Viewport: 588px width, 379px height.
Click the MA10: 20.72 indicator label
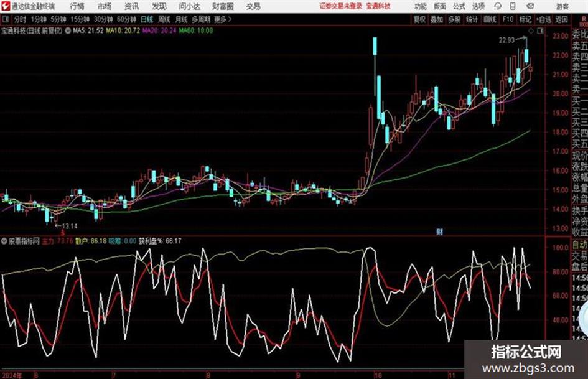click(123, 30)
